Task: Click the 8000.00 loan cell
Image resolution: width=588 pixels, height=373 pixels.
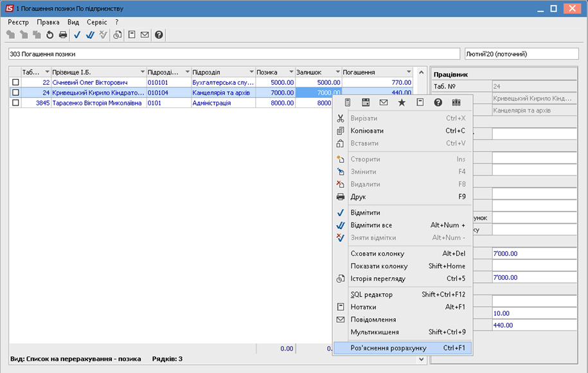Action: coord(276,103)
